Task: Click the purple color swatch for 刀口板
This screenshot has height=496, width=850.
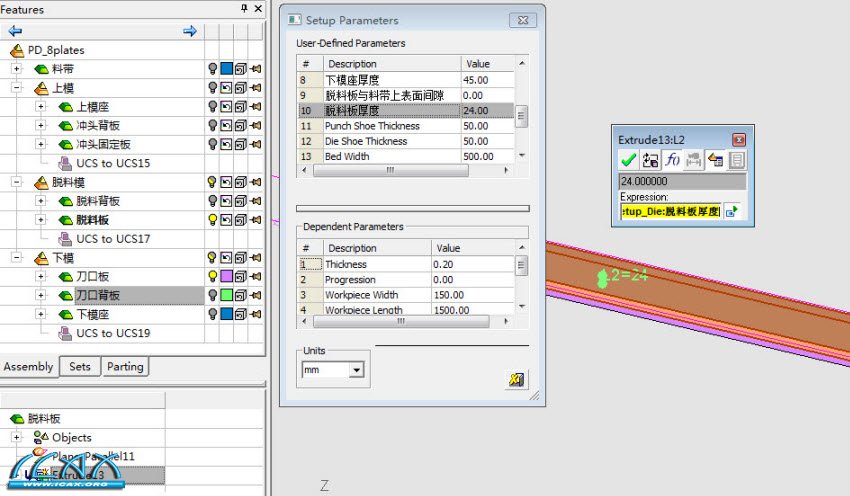Action: point(227,276)
